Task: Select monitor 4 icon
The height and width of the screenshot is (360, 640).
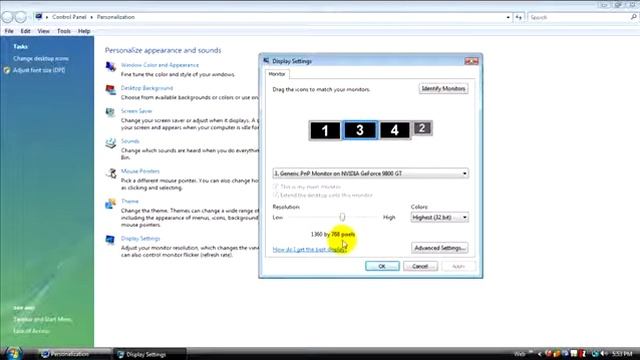Action: point(395,131)
